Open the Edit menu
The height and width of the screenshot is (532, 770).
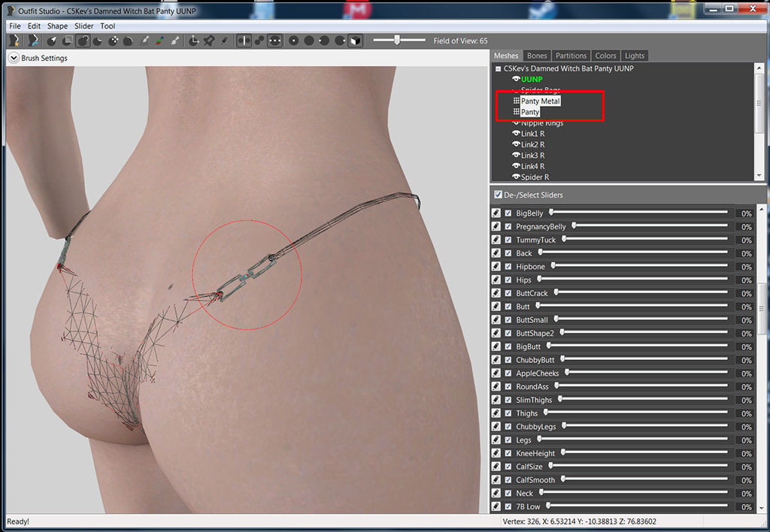34,26
